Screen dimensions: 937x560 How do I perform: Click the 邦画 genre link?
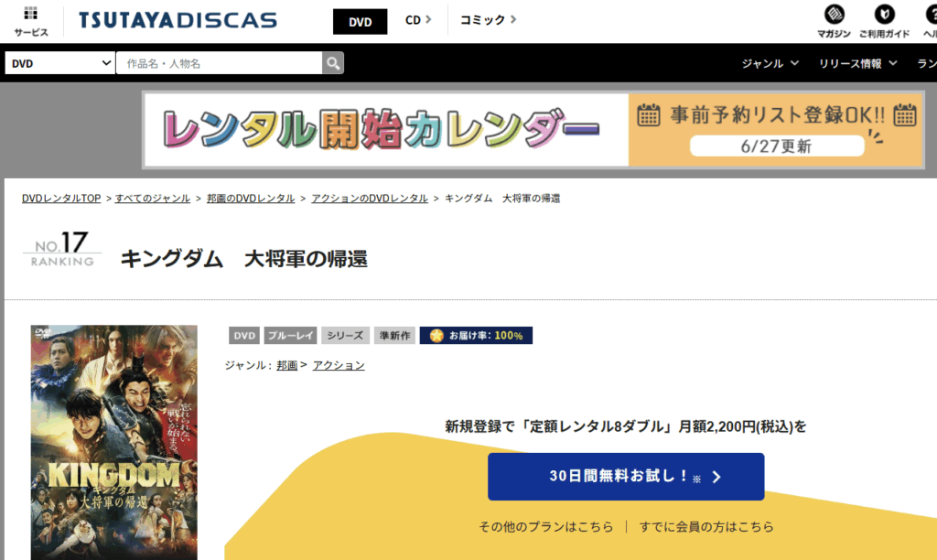pyautogui.click(x=286, y=365)
